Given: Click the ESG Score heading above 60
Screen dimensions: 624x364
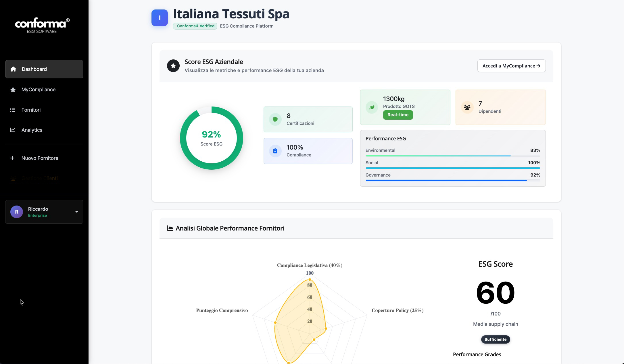Looking at the screenshot, I should pos(496,264).
